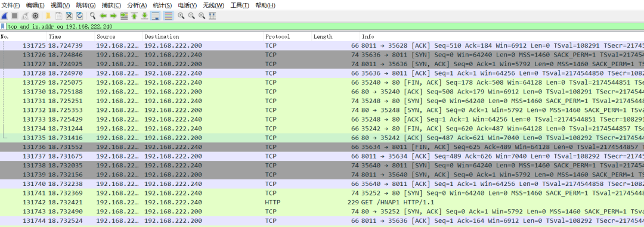
Task: Open a capture file folder icon
Action: pyautogui.click(x=48, y=15)
